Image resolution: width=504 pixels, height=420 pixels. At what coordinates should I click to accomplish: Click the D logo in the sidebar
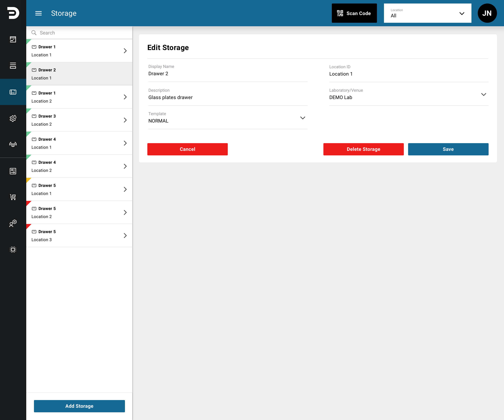point(13,13)
